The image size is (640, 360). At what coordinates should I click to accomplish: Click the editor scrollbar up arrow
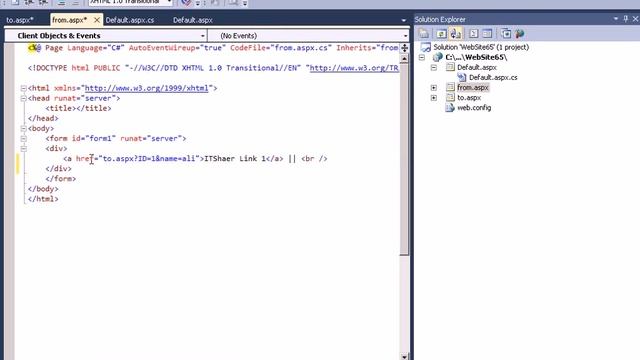tap(404, 59)
